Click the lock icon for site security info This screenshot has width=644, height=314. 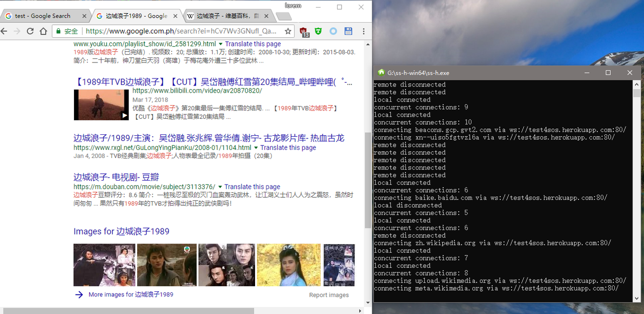[58, 31]
